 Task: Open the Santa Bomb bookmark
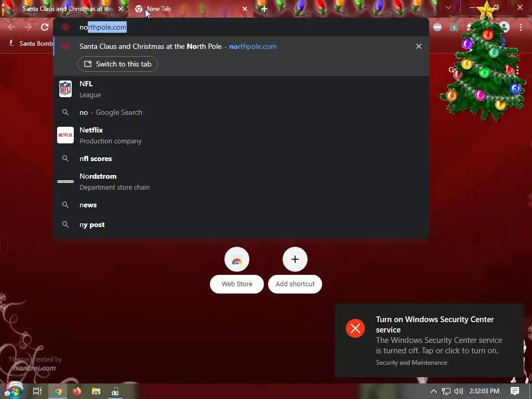[x=31, y=44]
